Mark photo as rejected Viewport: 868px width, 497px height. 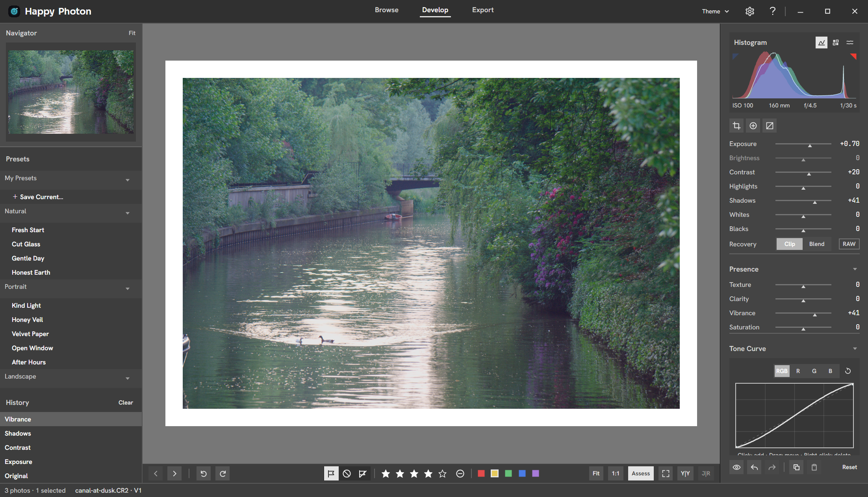coord(347,473)
